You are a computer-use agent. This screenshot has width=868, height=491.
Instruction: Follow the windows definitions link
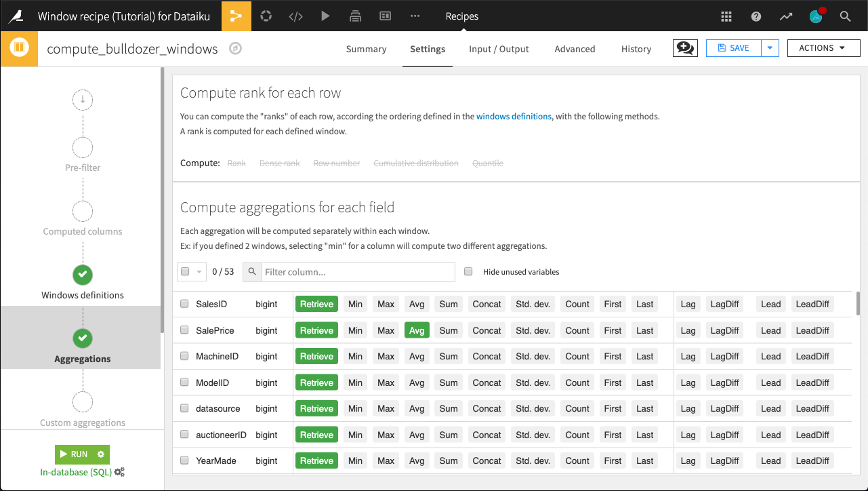click(x=514, y=117)
